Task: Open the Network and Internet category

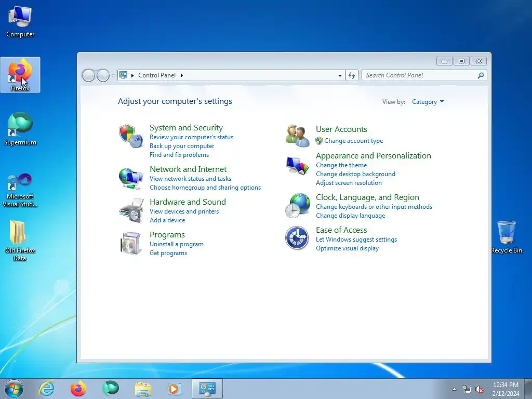Action: (x=188, y=169)
